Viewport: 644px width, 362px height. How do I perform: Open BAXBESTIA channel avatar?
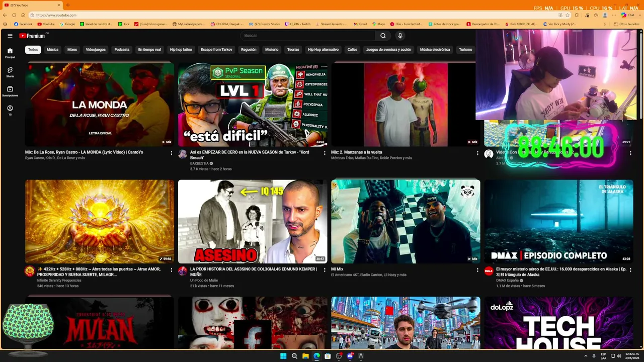[x=183, y=154]
